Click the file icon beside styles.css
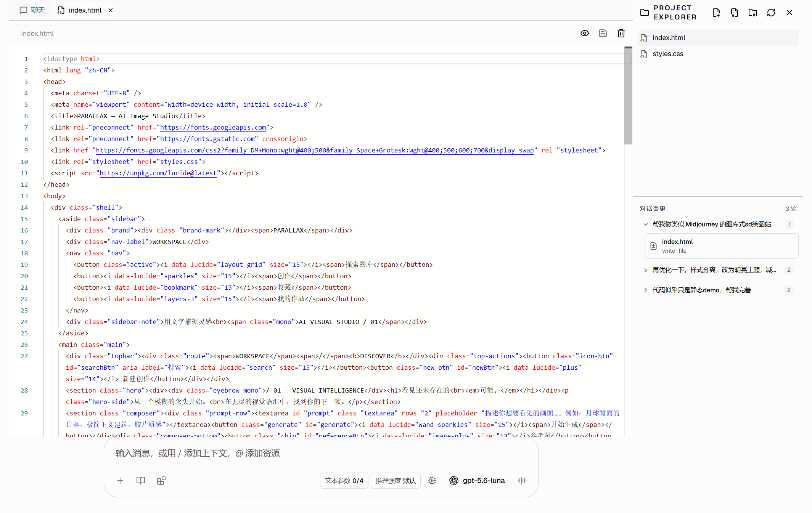This screenshot has height=513, width=812. 644,54
